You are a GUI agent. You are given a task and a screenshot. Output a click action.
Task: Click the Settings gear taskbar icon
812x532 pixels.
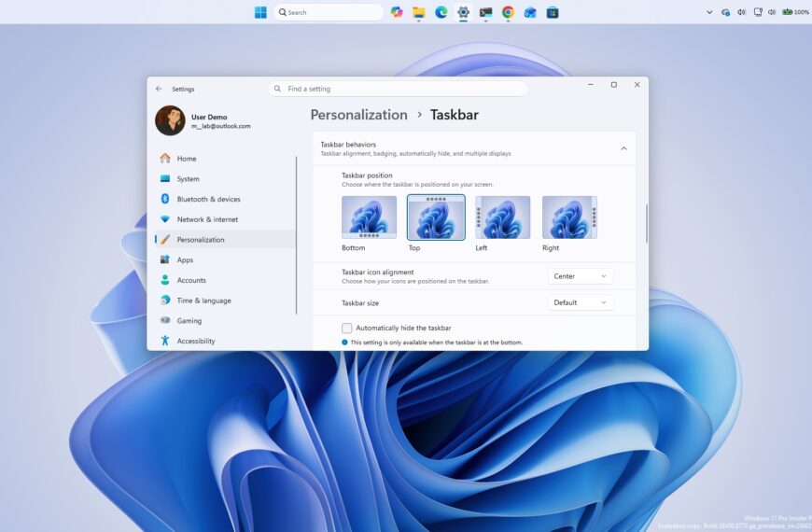point(464,12)
